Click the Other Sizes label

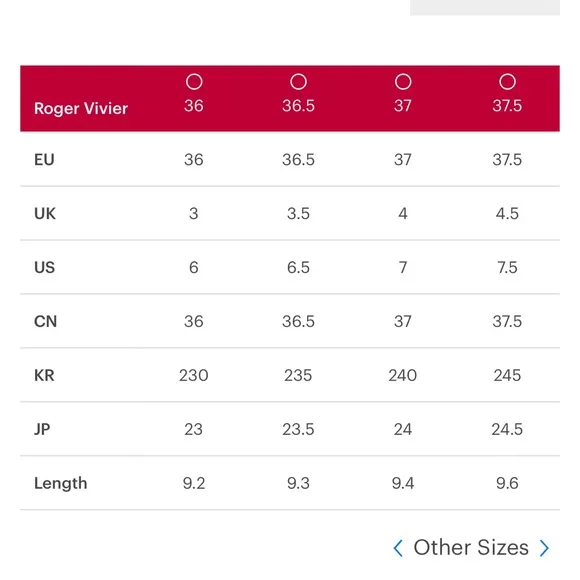pyautogui.click(x=471, y=547)
